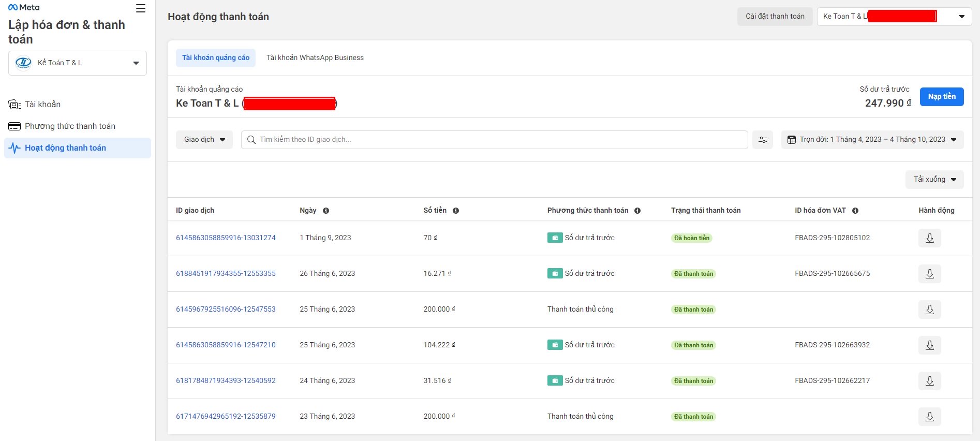Open the filter sliders icon button
The height and width of the screenshot is (441, 980).
coord(763,140)
